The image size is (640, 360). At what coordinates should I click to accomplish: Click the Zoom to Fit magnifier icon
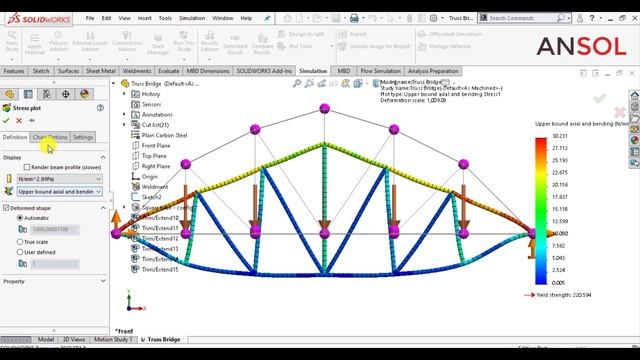click(297, 84)
